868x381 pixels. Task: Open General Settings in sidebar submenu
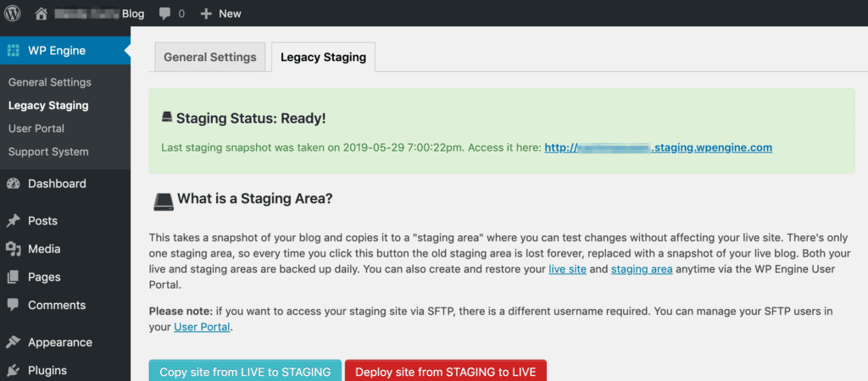(x=50, y=82)
